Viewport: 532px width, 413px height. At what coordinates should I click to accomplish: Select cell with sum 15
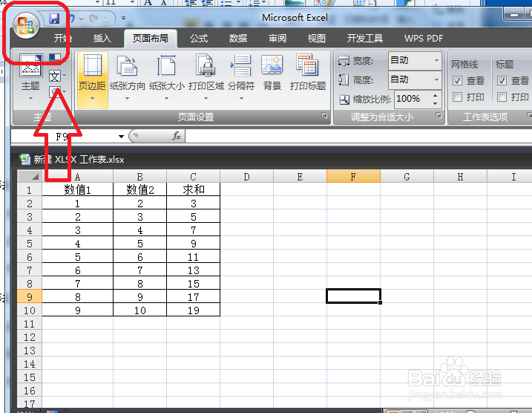(194, 283)
